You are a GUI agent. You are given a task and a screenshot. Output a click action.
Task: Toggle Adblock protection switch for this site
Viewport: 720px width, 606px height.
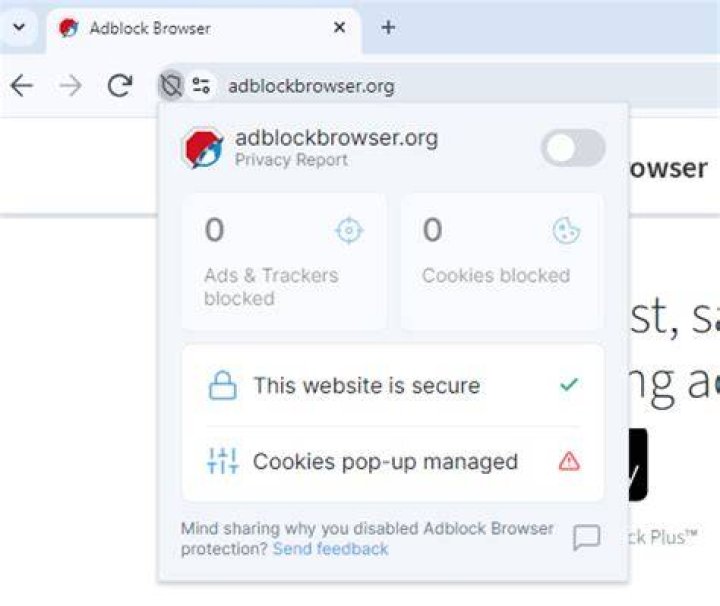573,148
